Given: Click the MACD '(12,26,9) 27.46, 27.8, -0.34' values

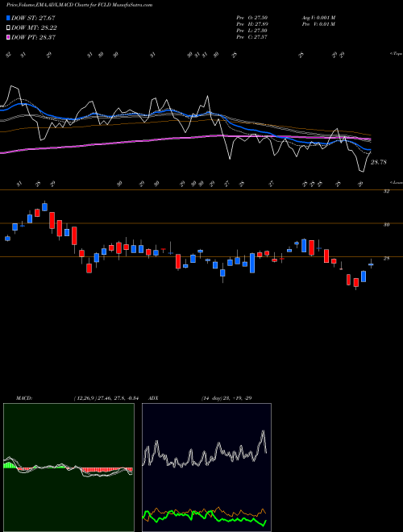Looking at the screenshot, I should pyautogui.click(x=106, y=398).
